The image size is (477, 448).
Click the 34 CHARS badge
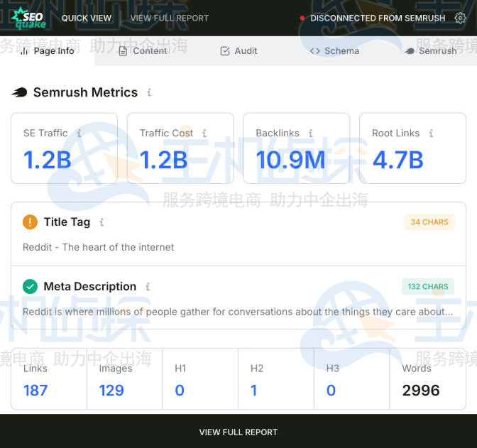point(429,222)
